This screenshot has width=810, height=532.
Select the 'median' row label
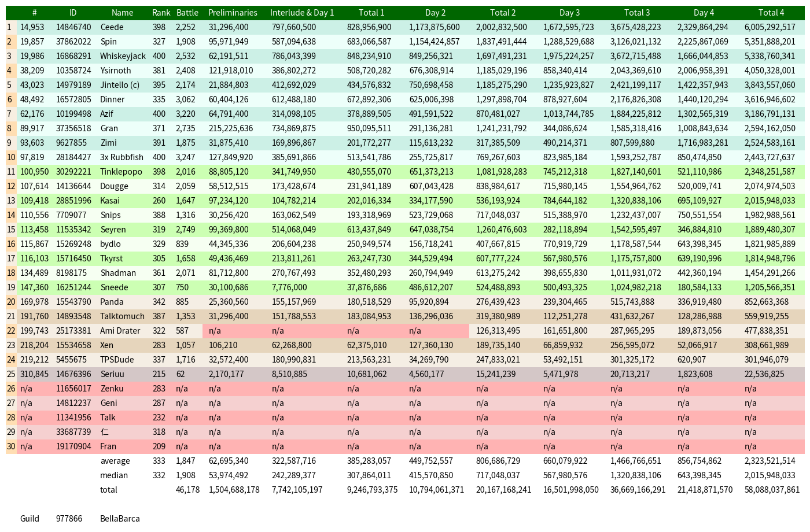coord(114,475)
